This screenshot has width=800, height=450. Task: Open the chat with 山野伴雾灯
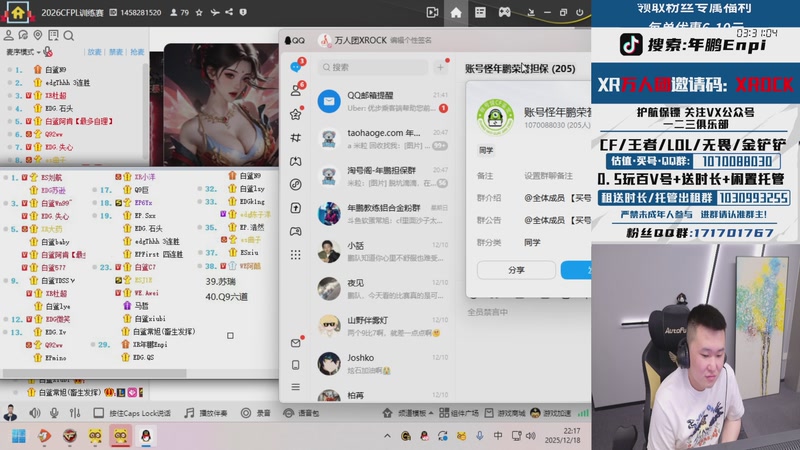tap(383, 326)
